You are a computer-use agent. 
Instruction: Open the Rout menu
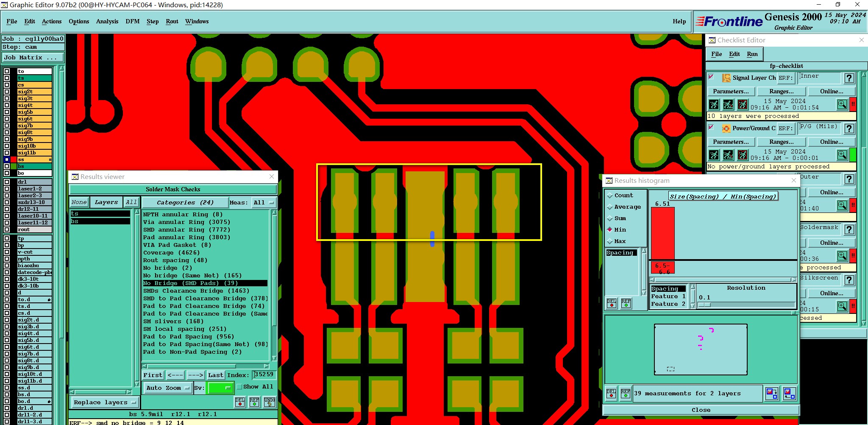[172, 22]
